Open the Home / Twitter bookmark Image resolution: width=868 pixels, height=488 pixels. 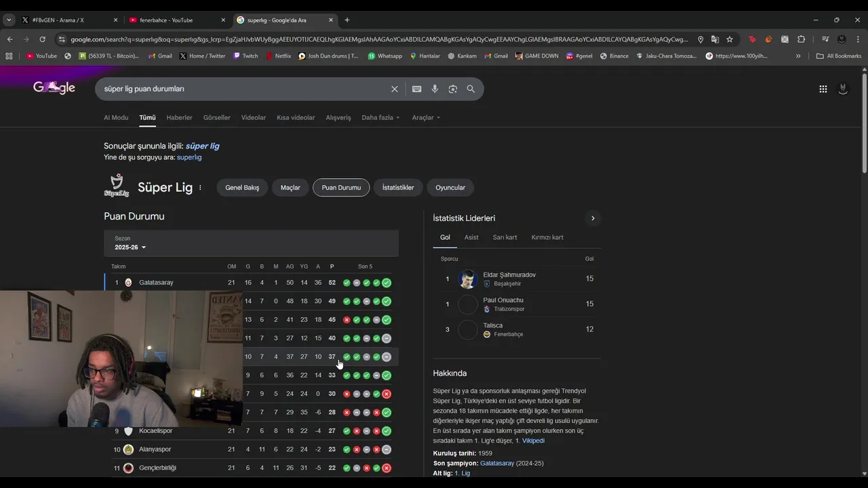[202, 56]
